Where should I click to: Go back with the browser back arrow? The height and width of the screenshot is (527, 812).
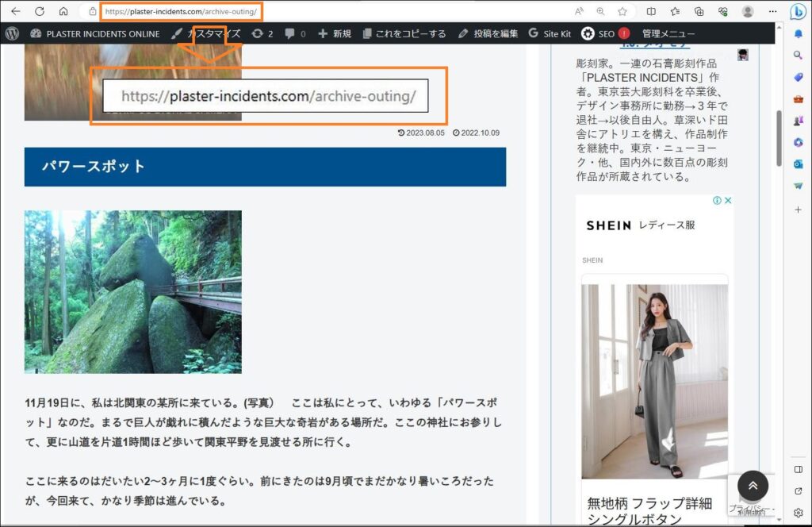pyautogui.click(x=16, y=11)
